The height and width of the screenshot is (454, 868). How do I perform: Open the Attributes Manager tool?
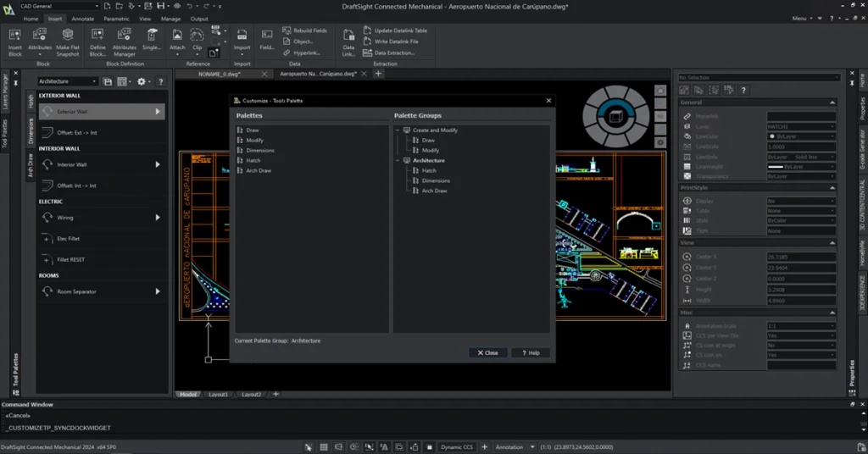pyautogui.click(x=125, y=36)
